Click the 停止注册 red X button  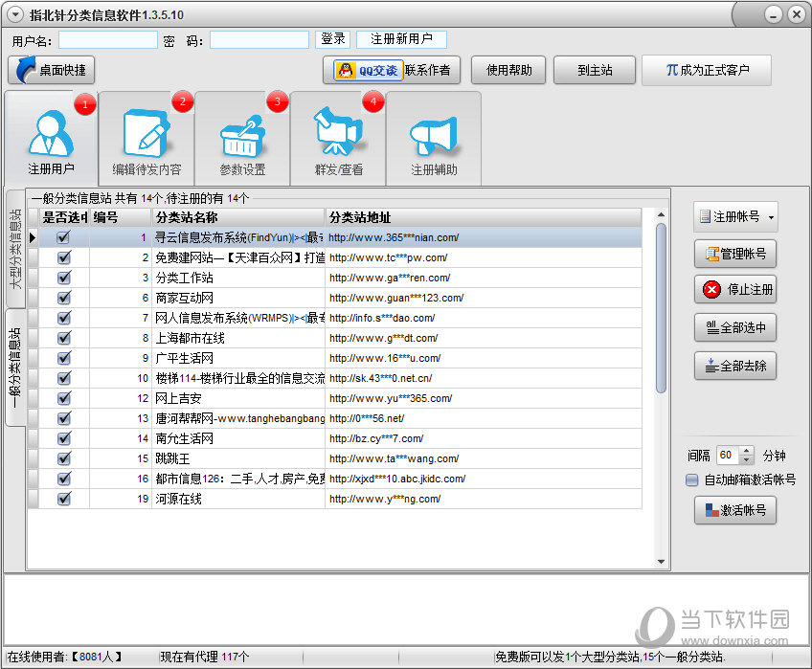735,289
